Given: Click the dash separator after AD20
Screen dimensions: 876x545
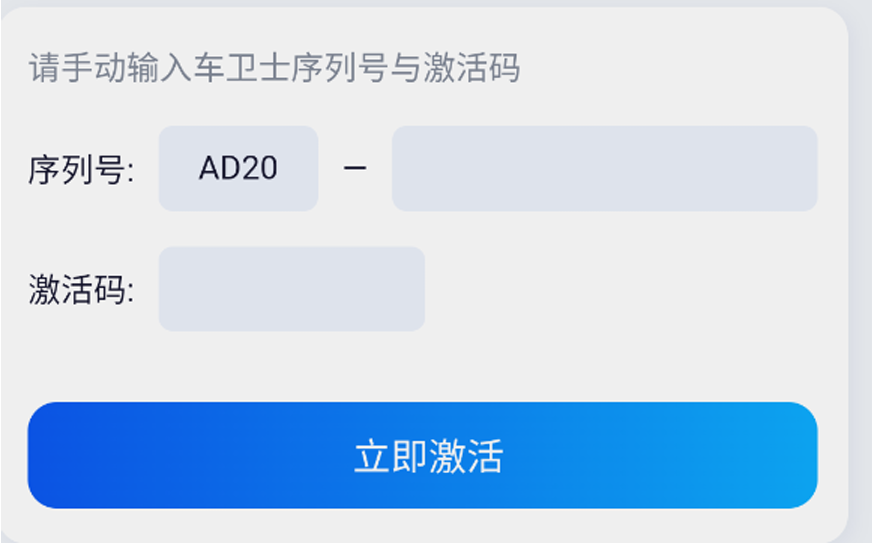Looking at the screenshot, I should pyautogui.click(x=355, y=169).
